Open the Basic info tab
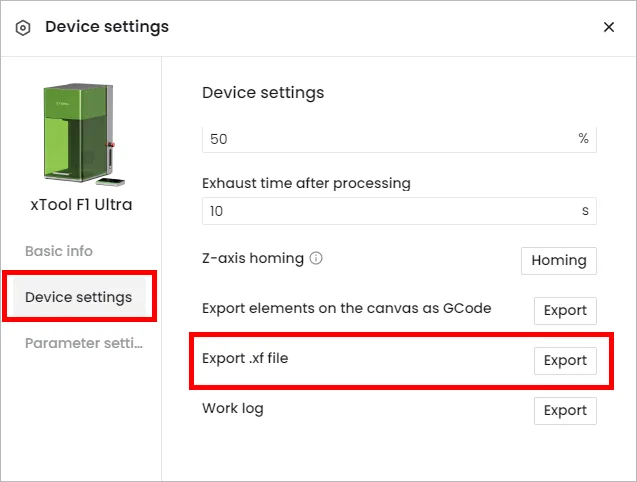This screenshot has height=482, width=637. coord(59,251)
